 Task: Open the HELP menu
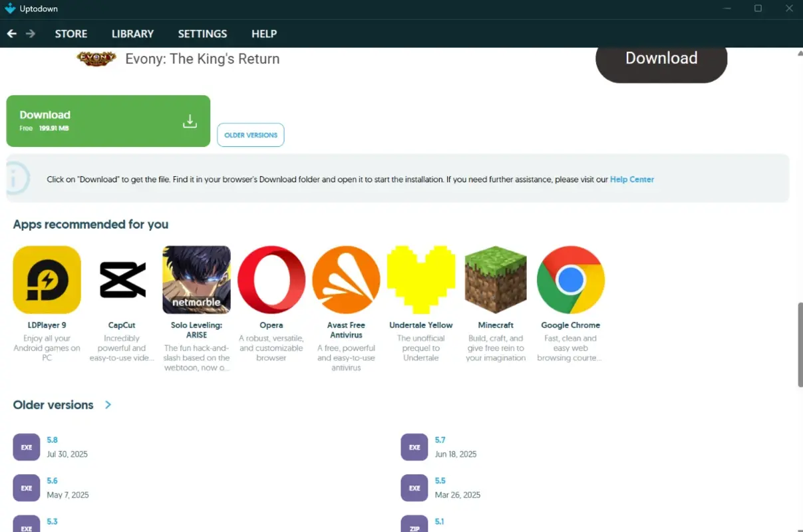(x=264, y=33)
